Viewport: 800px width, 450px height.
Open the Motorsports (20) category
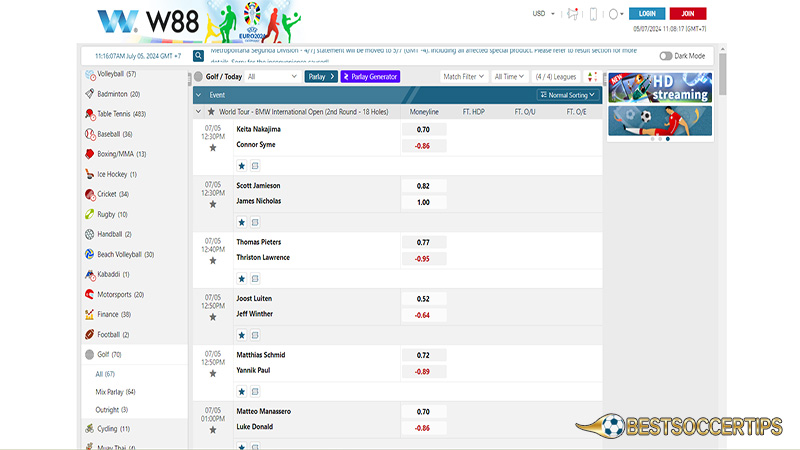(120, 294)
